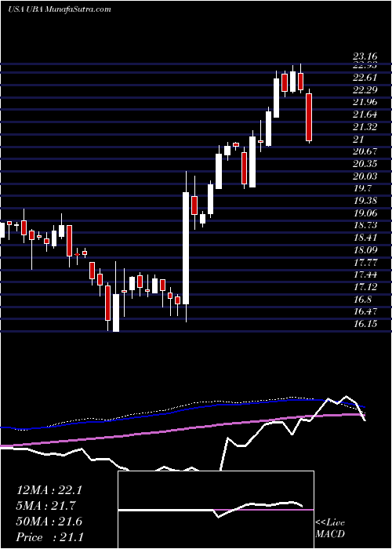
Task: Click the last large red candle near 21
Action: 309,117
